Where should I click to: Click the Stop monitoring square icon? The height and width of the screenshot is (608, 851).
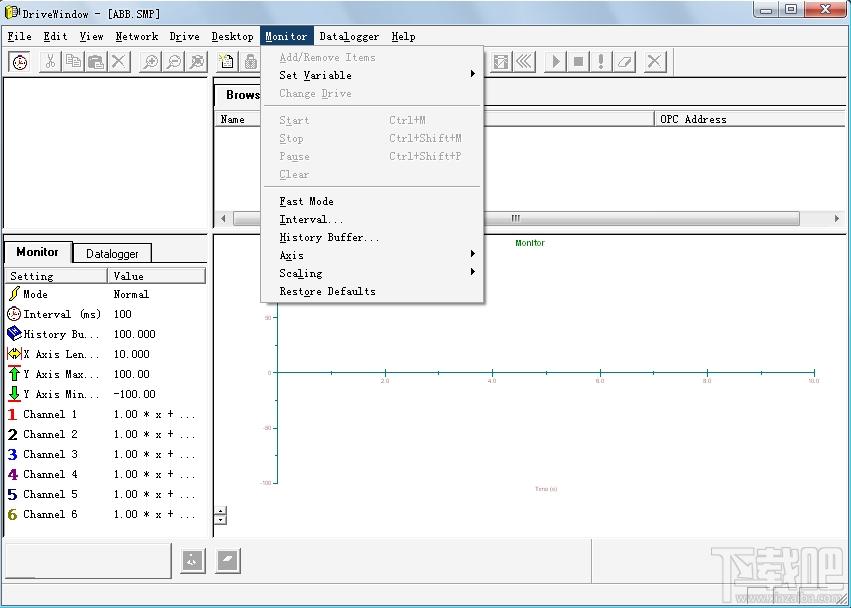point(578,62)
